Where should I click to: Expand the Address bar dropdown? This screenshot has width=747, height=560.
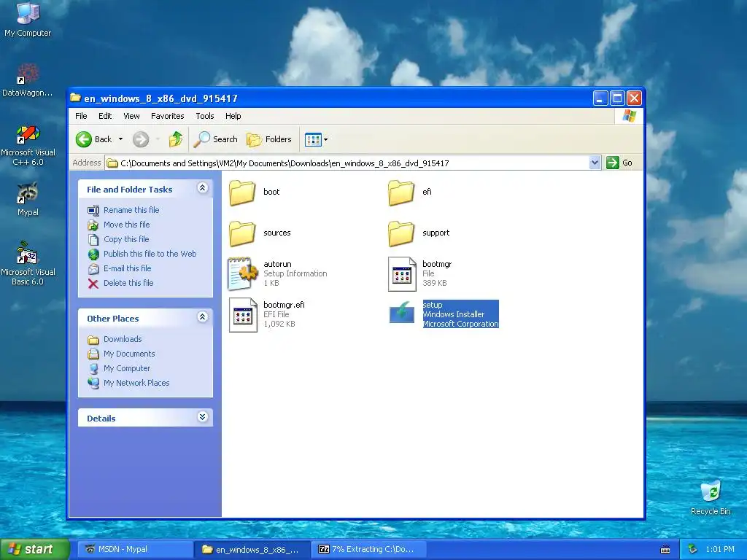pyautogui.click(x=595, y=163)
